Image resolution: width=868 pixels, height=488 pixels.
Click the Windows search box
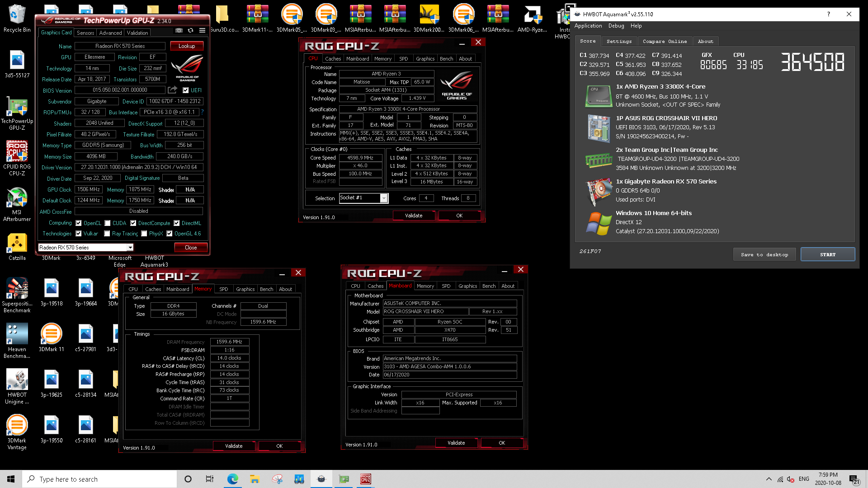(x=99, y=479)
